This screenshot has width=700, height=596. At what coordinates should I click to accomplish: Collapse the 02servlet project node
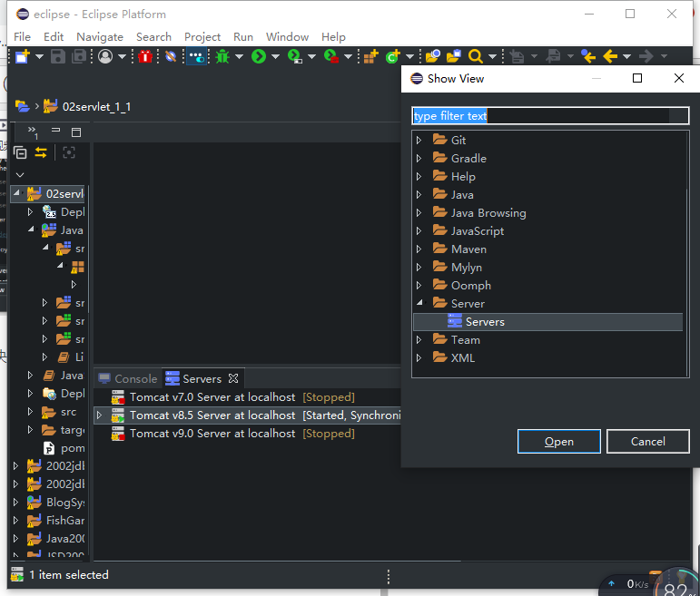[x=16, y=192]
